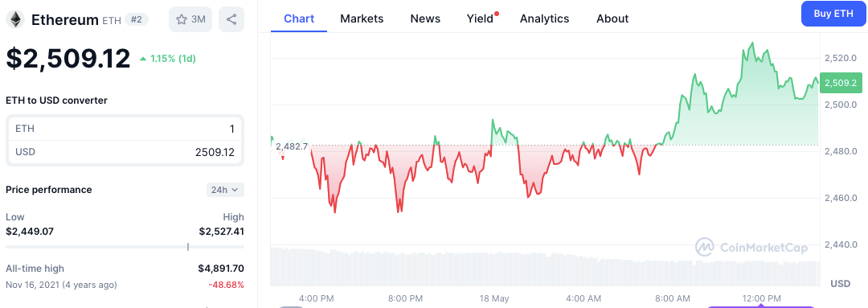Click the low-high price range slider

pos(125,247)
